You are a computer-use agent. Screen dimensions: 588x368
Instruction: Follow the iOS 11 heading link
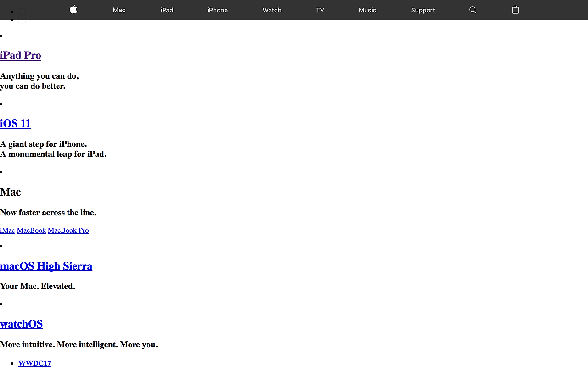point(15,123)
